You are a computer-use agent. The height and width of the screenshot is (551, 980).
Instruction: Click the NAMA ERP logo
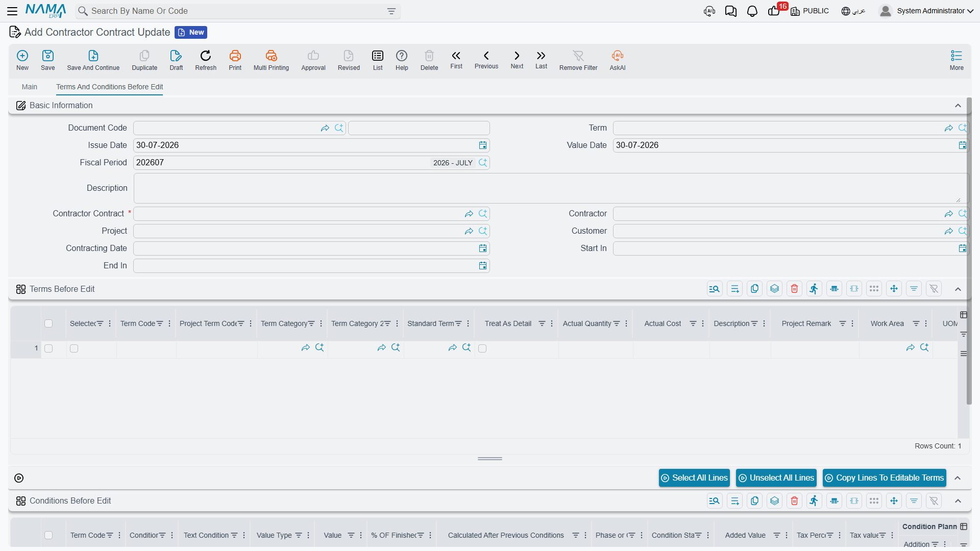click(46, 11)
